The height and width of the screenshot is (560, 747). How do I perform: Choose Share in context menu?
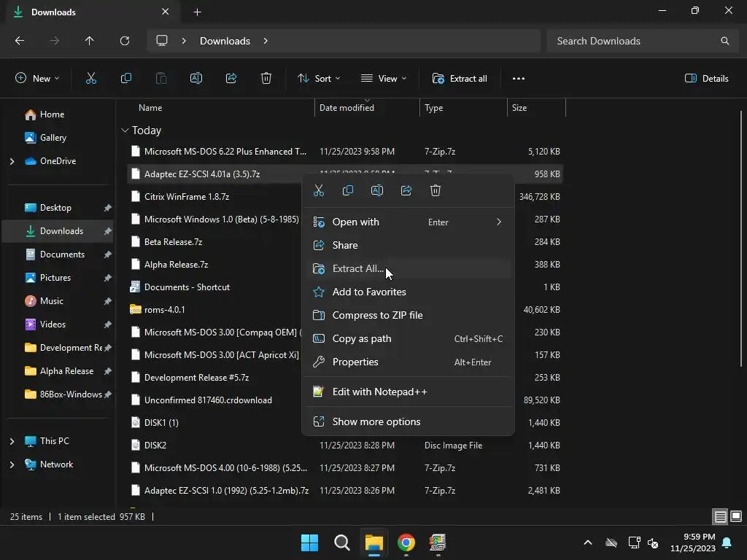click(x=409, y=245)
